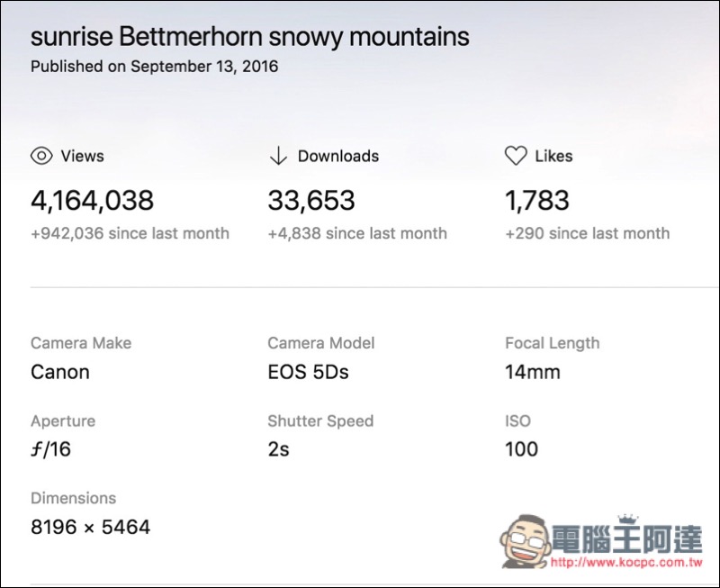Viewport: 720px width, 588px height.
Task: Click the 2s shutter speed value
Action: click(279, 449)
